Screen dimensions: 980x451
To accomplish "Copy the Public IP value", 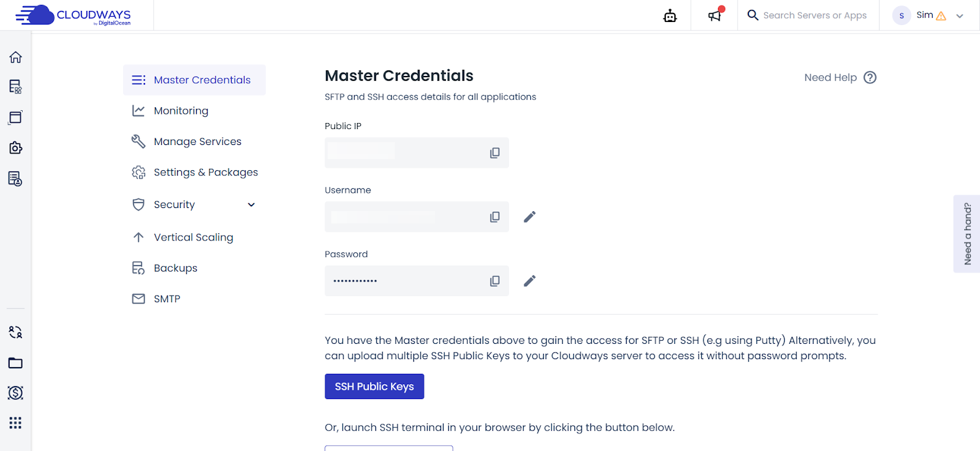I will click(x=495, y=153).
